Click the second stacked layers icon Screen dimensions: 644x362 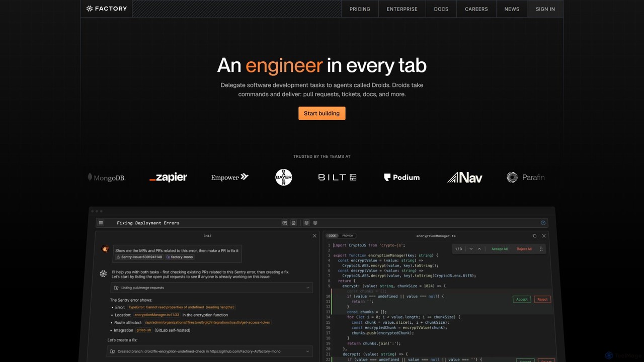point(315,223)
